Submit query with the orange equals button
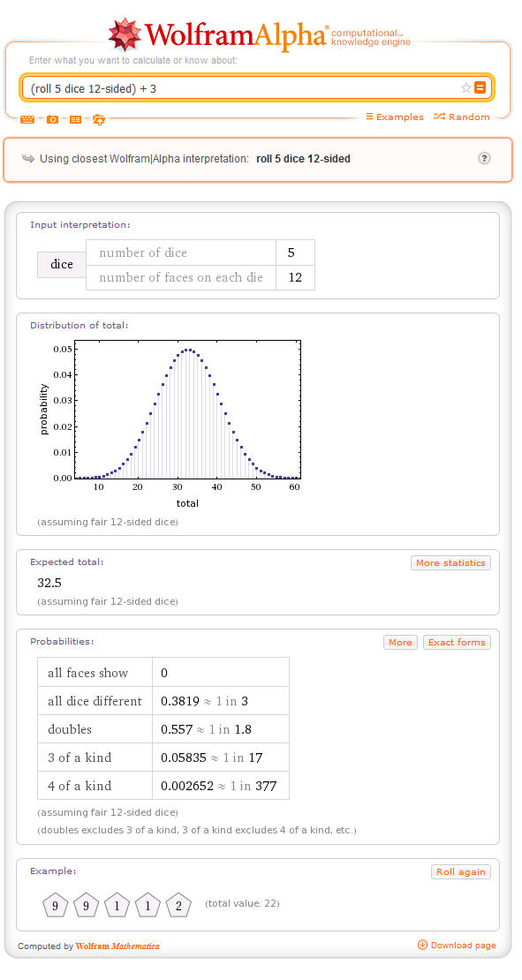 pos(480,87)
